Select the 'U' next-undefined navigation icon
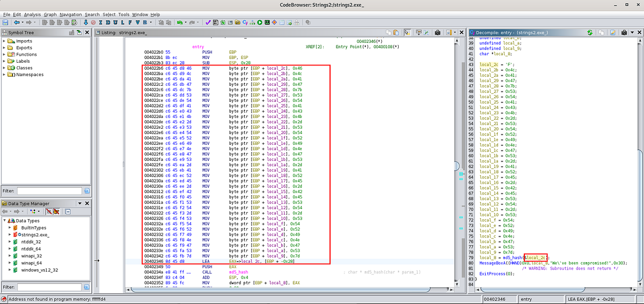This screenshot has height=304, width=644. (x=115, y=23)
